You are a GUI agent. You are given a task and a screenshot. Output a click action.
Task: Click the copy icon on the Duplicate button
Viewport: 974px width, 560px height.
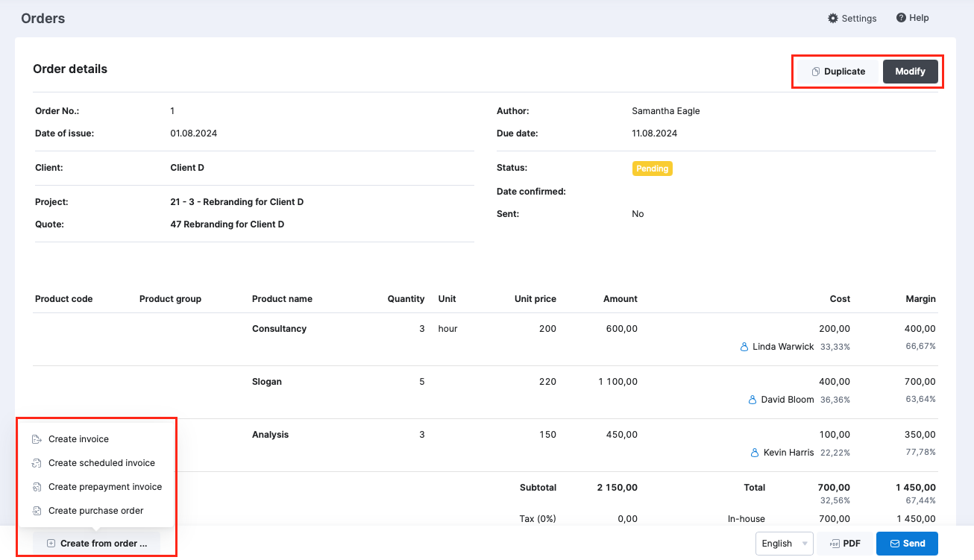tap(816, 72)
